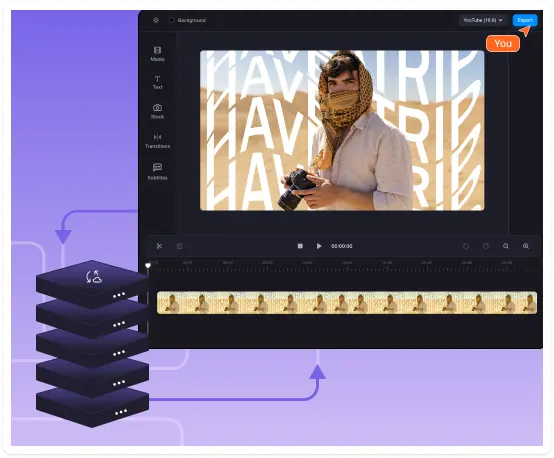
Task: Open the Text tool panel
Action: [157, 82]
